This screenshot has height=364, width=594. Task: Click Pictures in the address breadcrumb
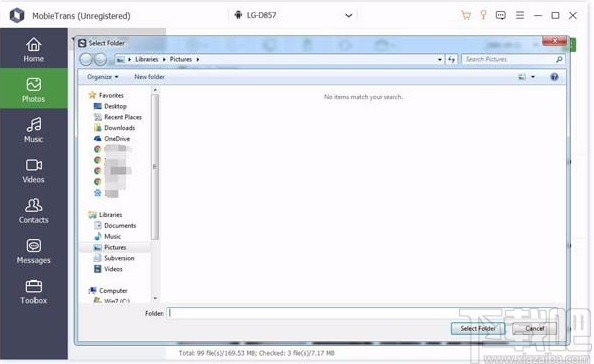click(181, 59)
